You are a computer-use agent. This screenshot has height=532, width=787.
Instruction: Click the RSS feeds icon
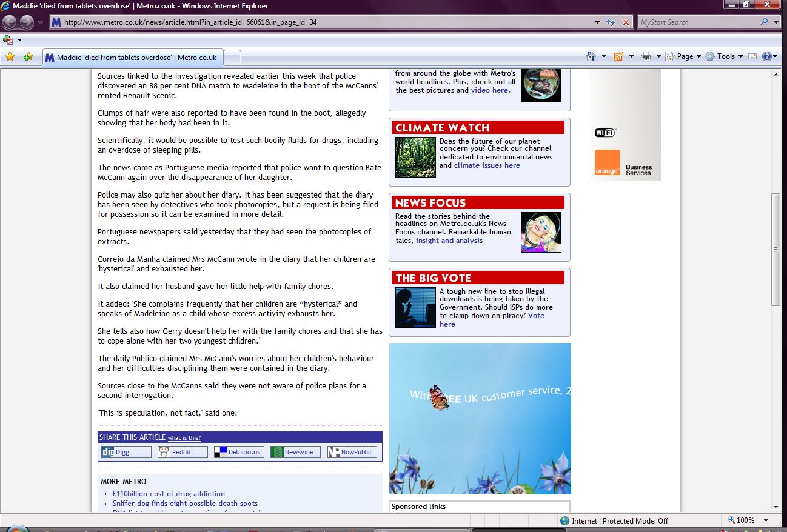[x=618, y=56]
